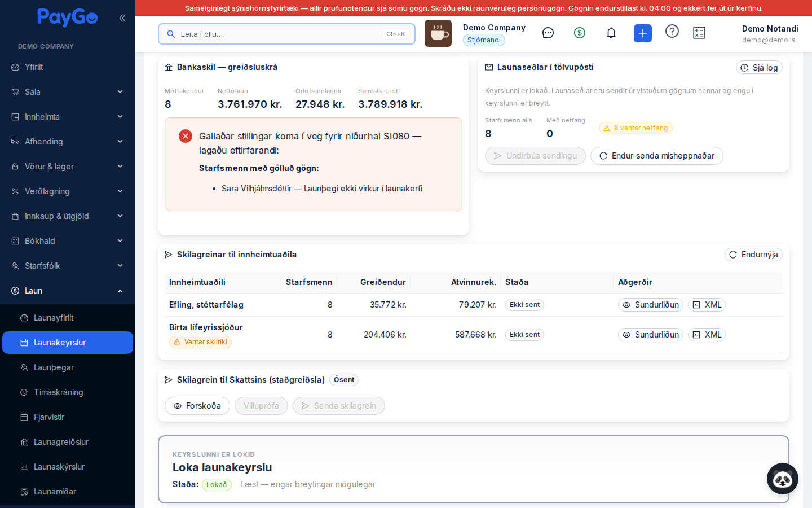This screenshot has width=812, height=508.
Task: Select Launakeyrslur submenu item
Action: [68, 343]
